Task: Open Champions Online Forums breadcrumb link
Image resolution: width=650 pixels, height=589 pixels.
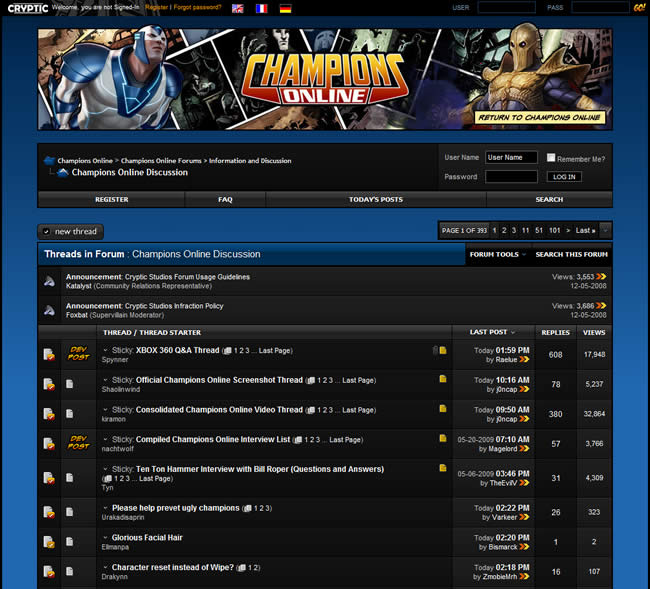Action: [161, 161]
